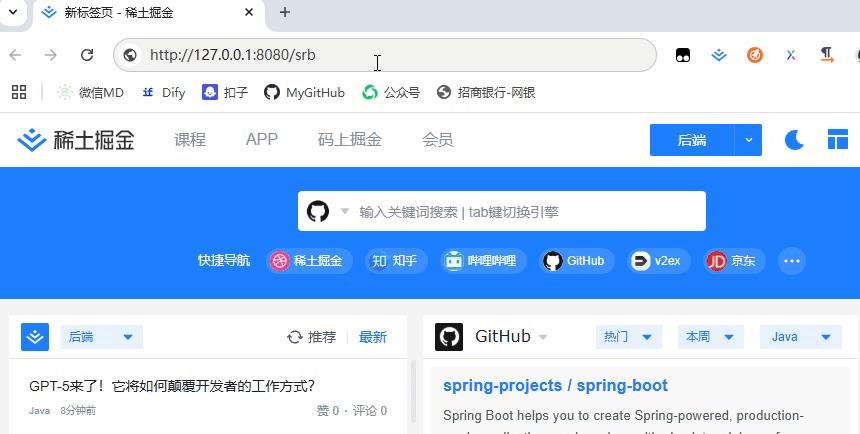Open the 招商银行-网银 bookmark
The image size is (860, 434).
(486, 92)
